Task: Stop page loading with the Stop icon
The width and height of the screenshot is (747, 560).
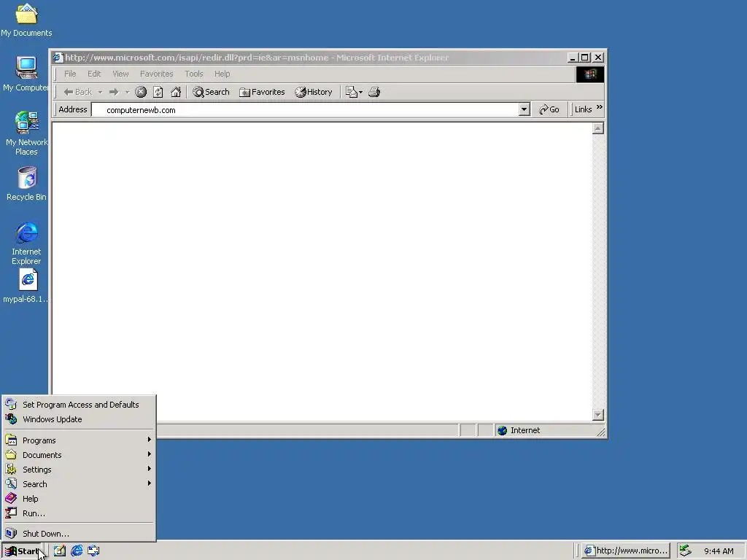Action: (141, 92)
